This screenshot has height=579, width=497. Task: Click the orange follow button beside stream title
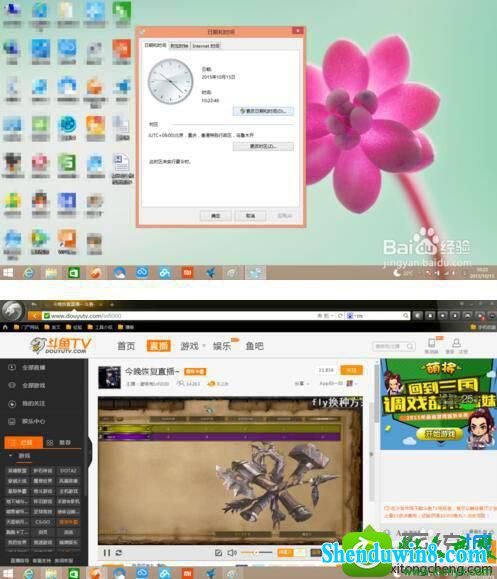(351, 370)
